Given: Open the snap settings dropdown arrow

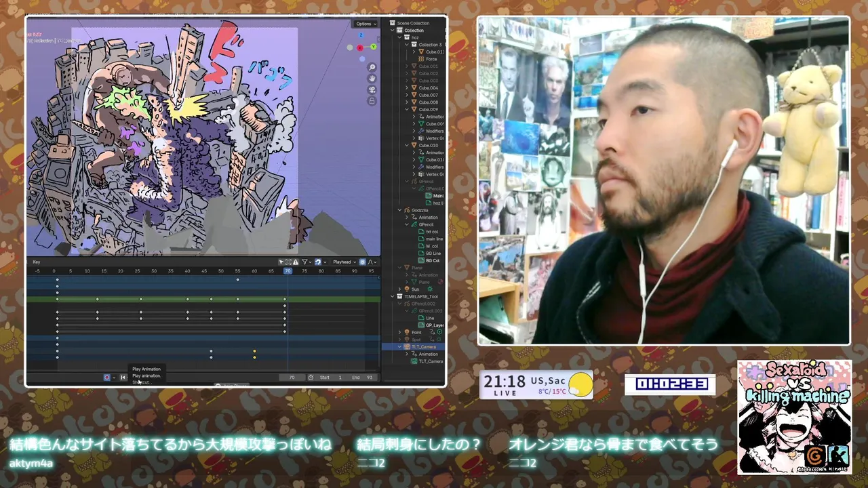Looking at the screenshot, I should pos(325,262).
